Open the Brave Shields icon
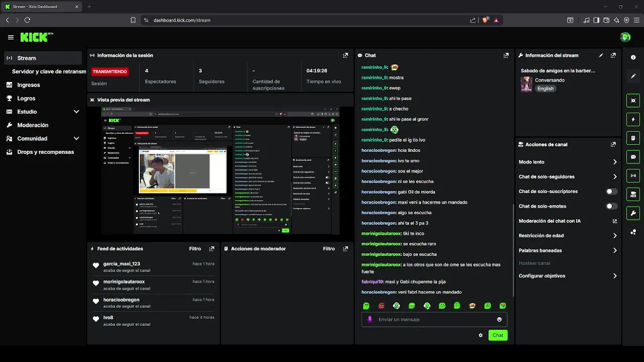Screen dimensions: 644x362 (x=485, y=20)
